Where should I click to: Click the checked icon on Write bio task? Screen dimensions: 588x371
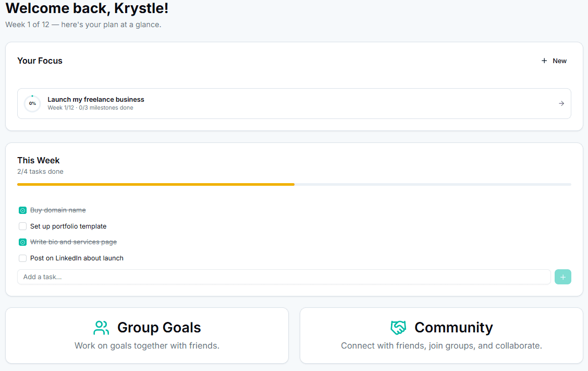pyautogui.click(x=22, y=242)
